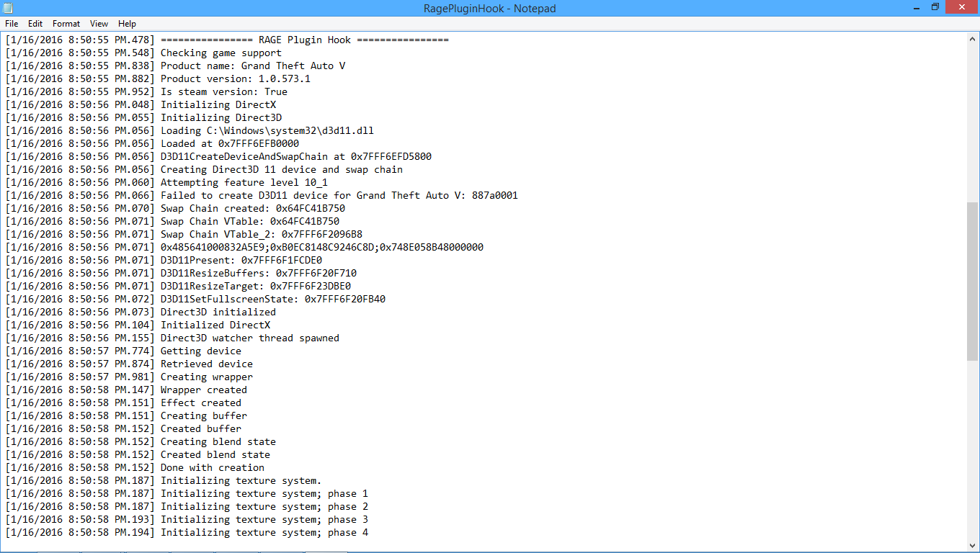Click the 'Creating blend state' line
Screen dimensions: 980x553
[x=141, y=441]
